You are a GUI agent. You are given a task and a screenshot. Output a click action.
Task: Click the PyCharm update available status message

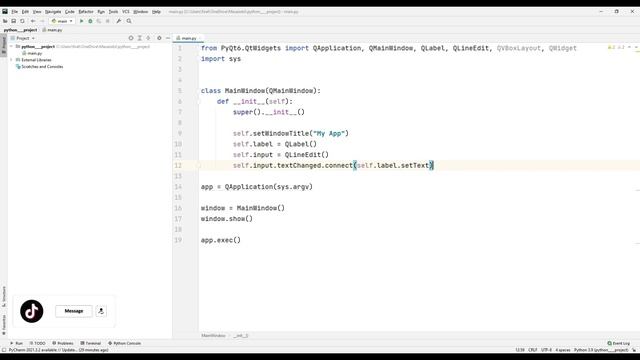pyautogui.click(x=58, y=350)
